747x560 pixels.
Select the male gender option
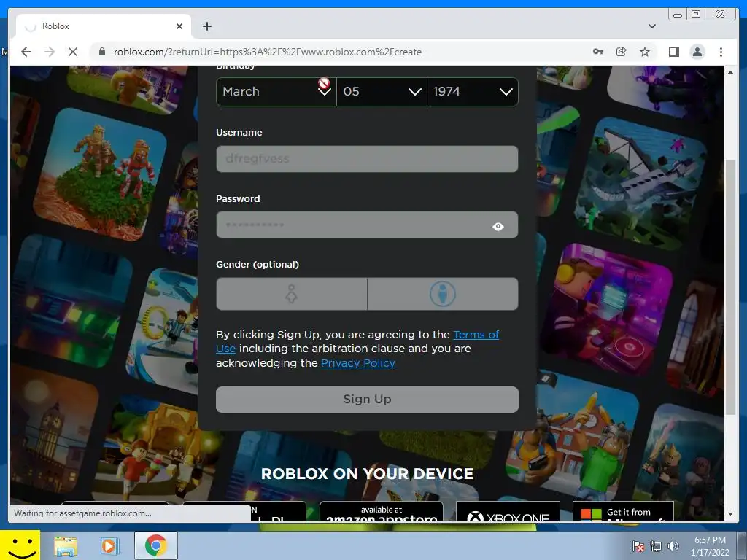(443, 294)
